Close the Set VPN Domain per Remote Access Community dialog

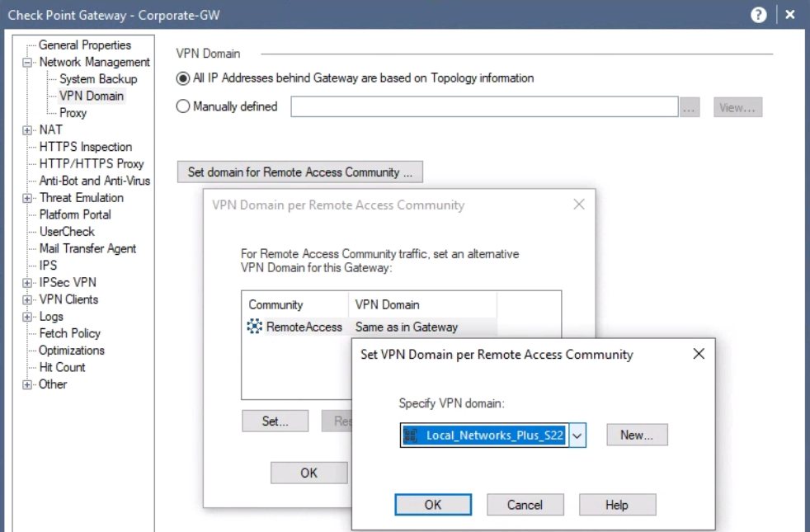click(699, 354)
